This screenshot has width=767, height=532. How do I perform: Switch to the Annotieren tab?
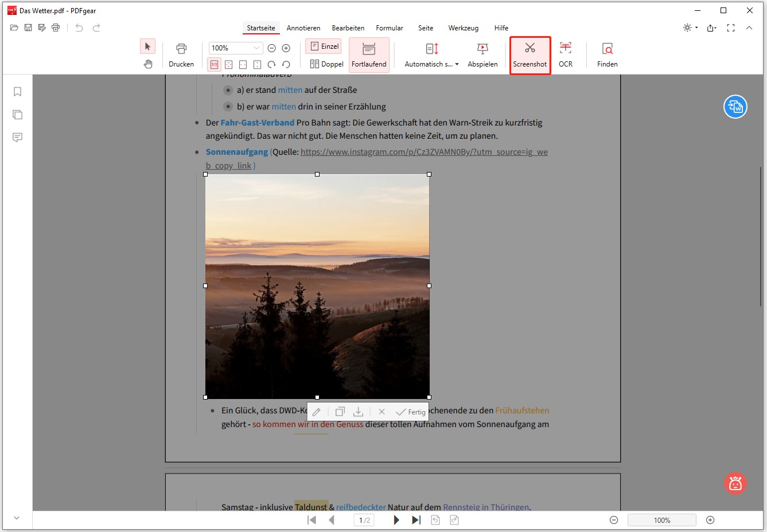pyautogui.click(x=303, y=28)
